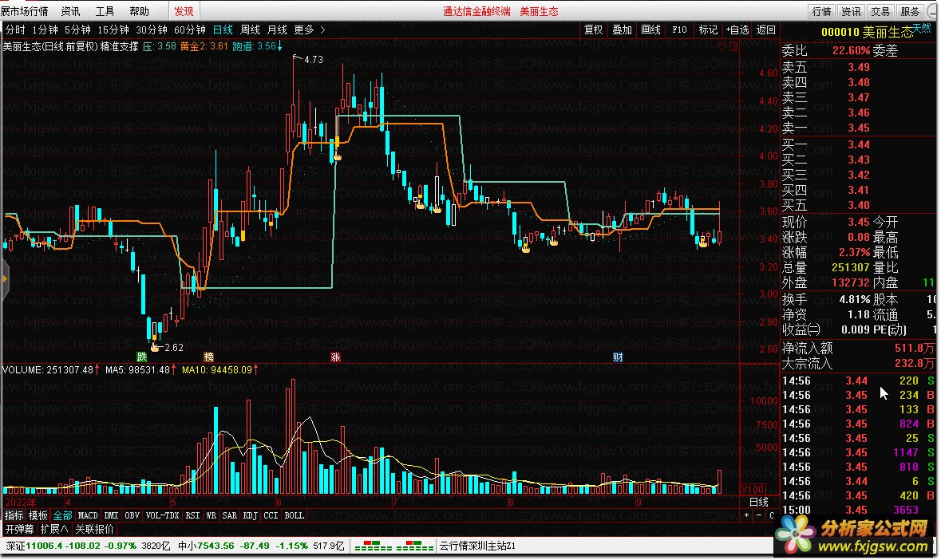
Task: Click the 行情 button at top right
Action: [x=821, y=11]
